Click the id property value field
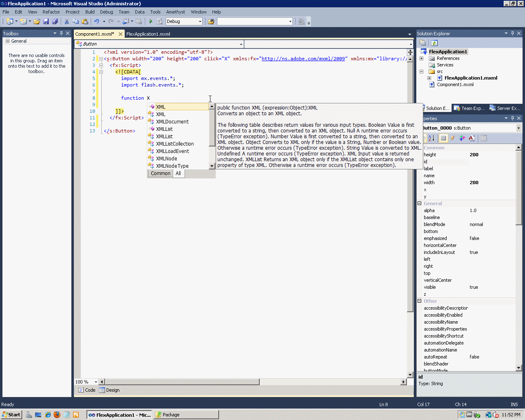The image size is (525, 420). 492,162
